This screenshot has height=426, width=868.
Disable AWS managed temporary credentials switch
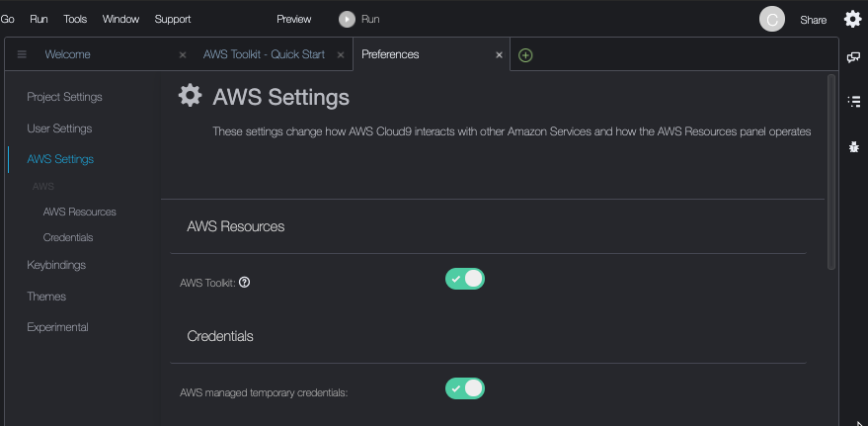click(465, 388)
